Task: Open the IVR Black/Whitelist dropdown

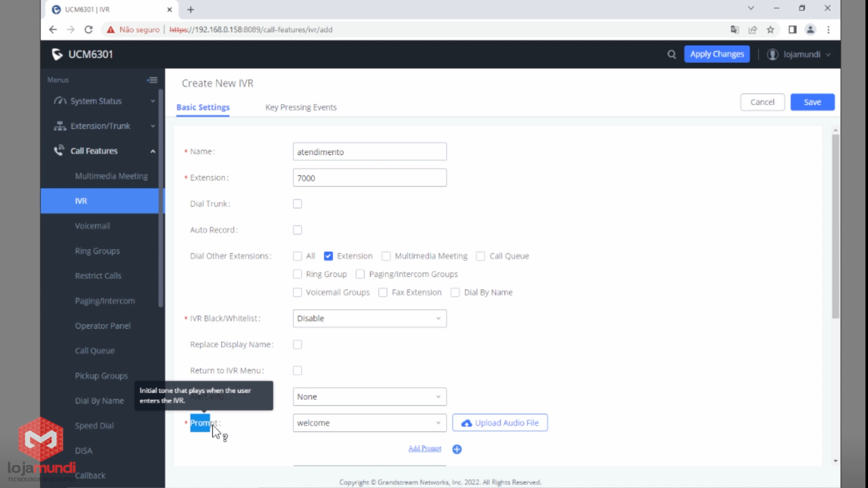Action: [x=369, y=318]
